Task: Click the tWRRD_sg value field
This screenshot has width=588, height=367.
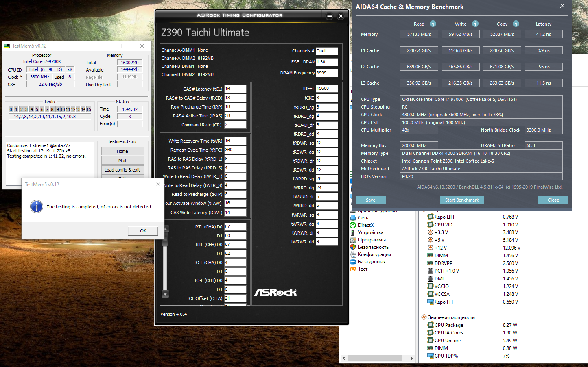Action: (327, 179)
